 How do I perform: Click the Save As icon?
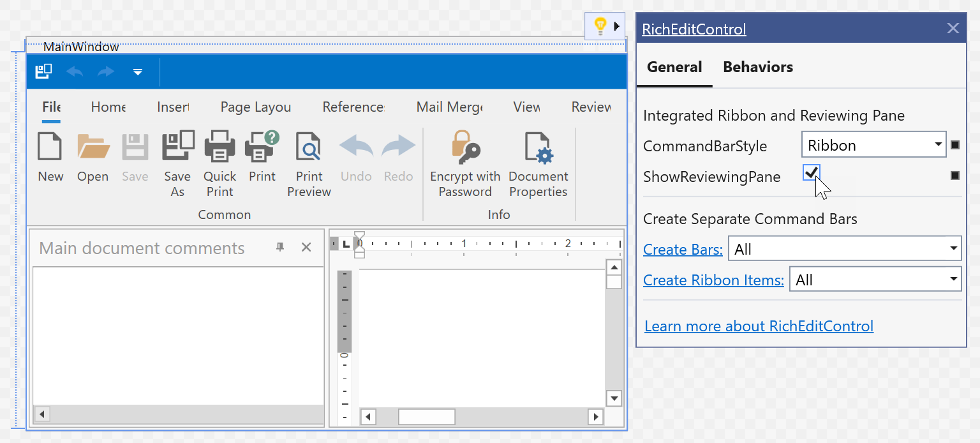pyautogui.click(x=177, y=146)
